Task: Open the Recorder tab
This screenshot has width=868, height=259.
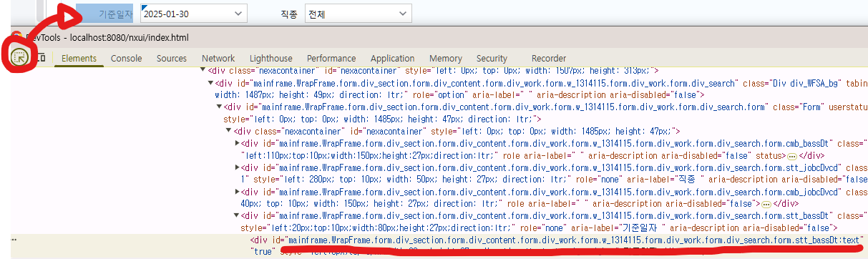Action: [549, 59]
